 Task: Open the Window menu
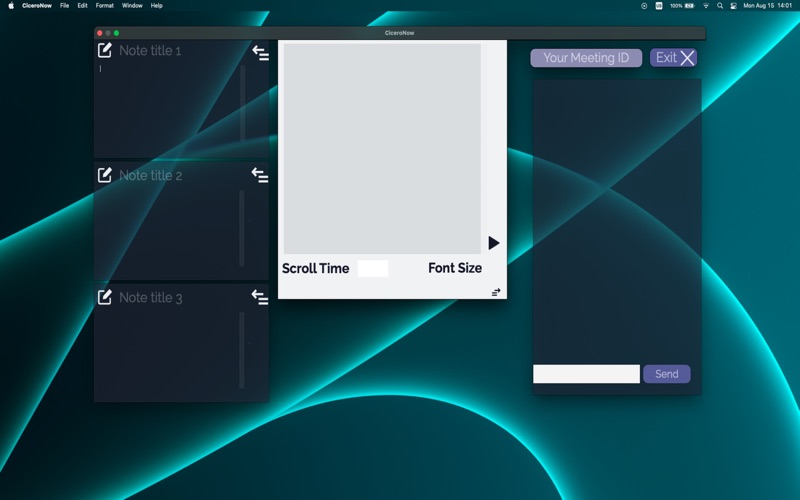[132, 6]
